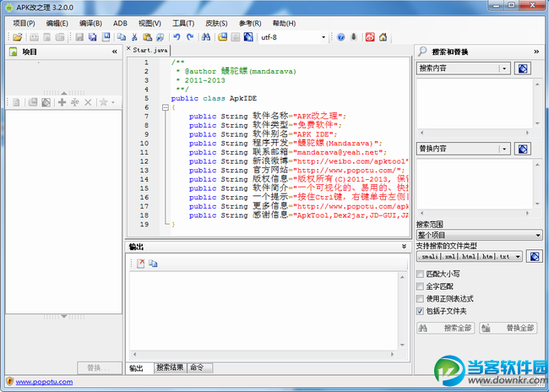Viewport: 549px width, 392px height.
Task: Open the ADB menu
Action: coord(120,23)
